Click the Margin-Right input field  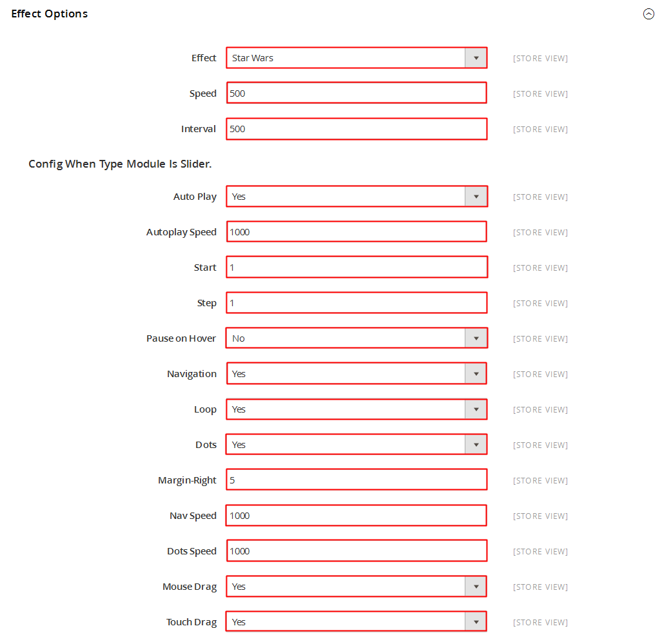pos(356,480)
